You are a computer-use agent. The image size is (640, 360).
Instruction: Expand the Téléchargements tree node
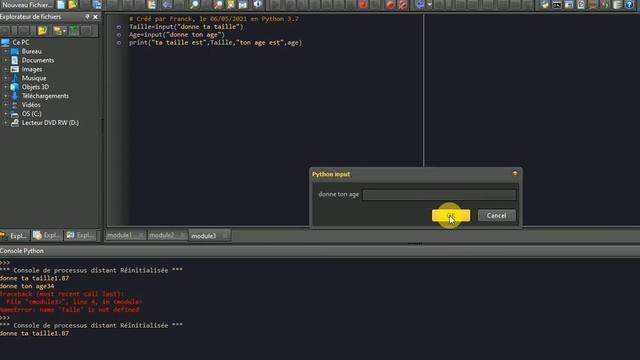point(6,96)
